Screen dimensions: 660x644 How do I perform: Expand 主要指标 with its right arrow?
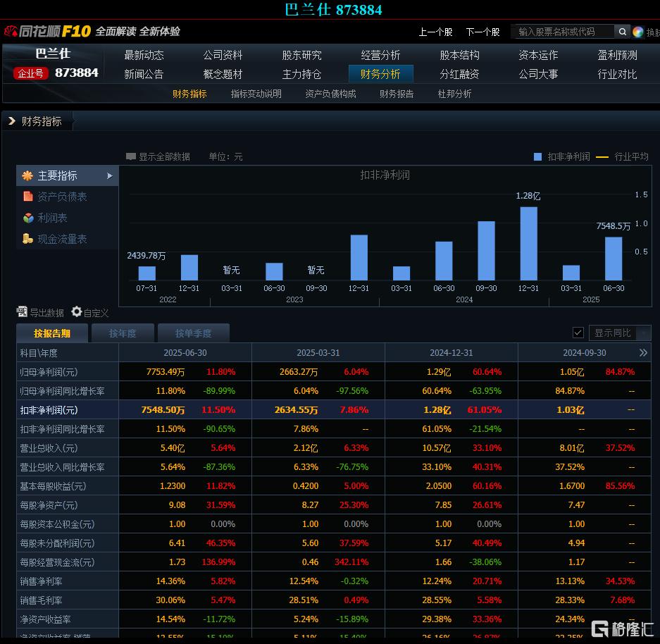click(110, 175)
